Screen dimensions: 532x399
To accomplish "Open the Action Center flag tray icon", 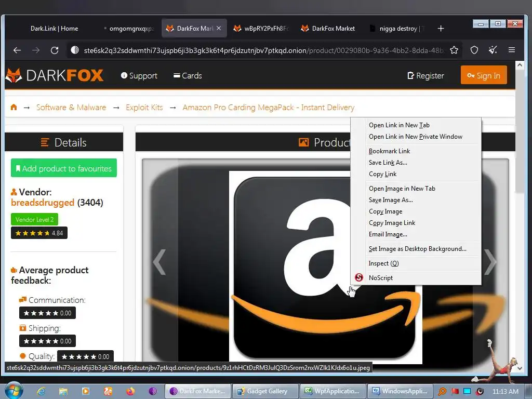I will (455, 391).
